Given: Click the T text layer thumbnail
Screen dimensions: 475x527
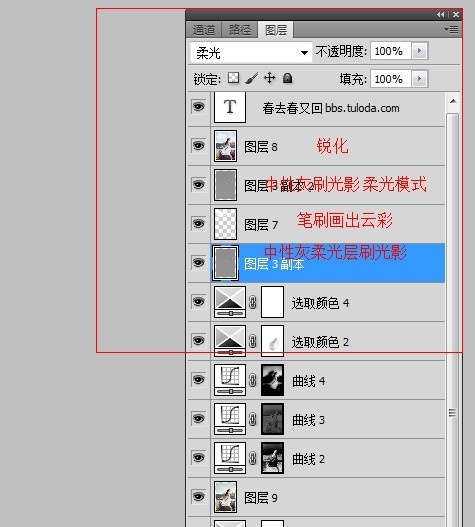Looking at the screenshot, I should (230, 107).
